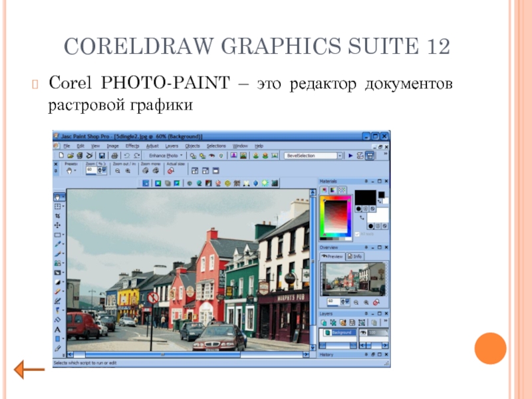Expand the Layers palette toolbar overflow chevron

(x=386, y=321)
